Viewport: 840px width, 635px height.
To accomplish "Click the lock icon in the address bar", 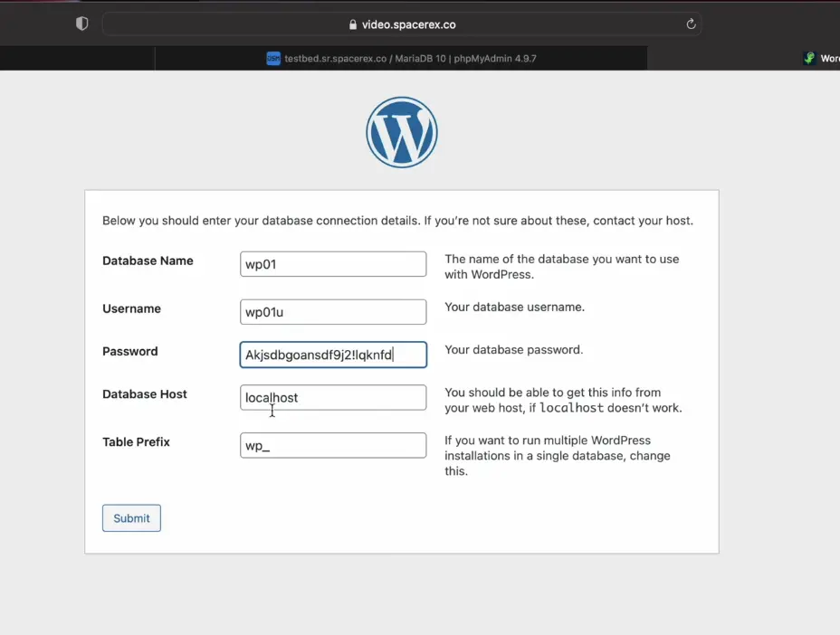I will point(353,25).
